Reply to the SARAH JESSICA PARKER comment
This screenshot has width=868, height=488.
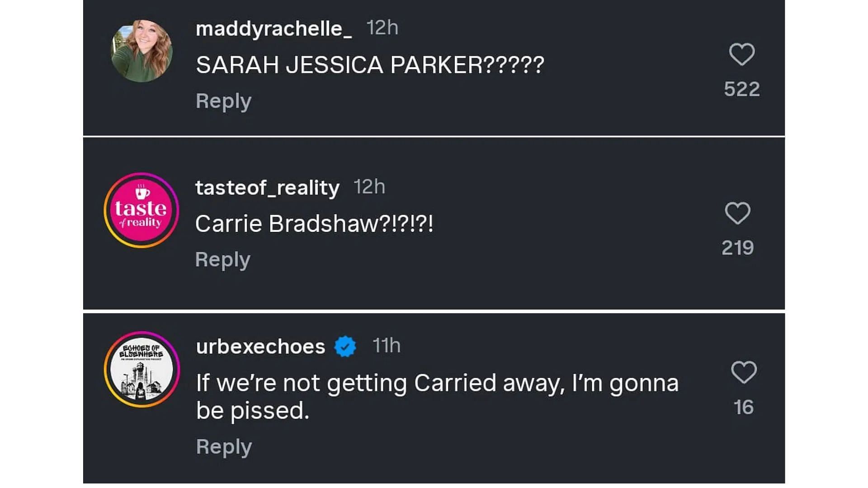pos(223,101)
